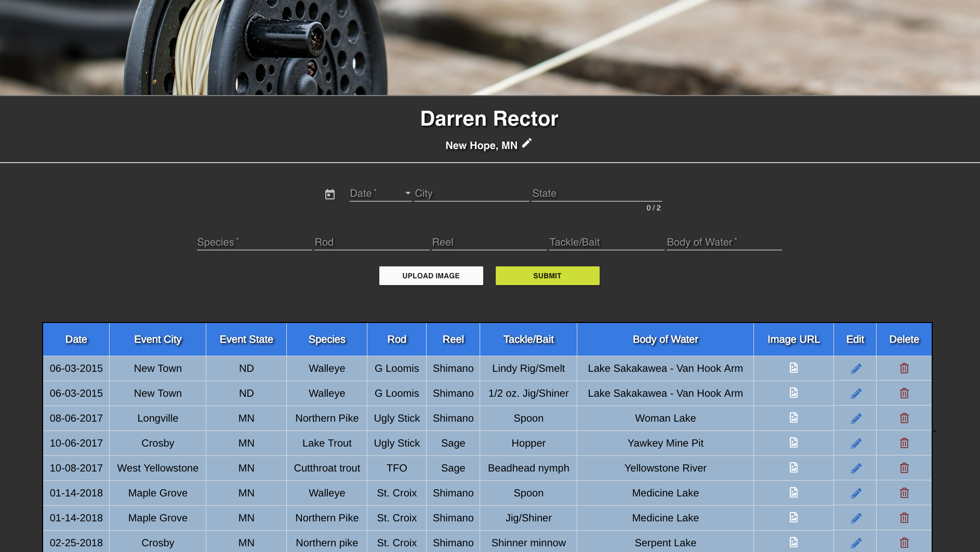Sort by the Species column header

pos(327,339)
